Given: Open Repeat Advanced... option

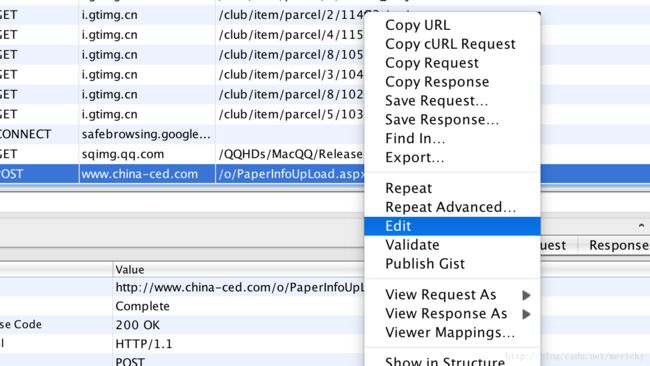Looking at the screenshot, I should tap(452, 207).
